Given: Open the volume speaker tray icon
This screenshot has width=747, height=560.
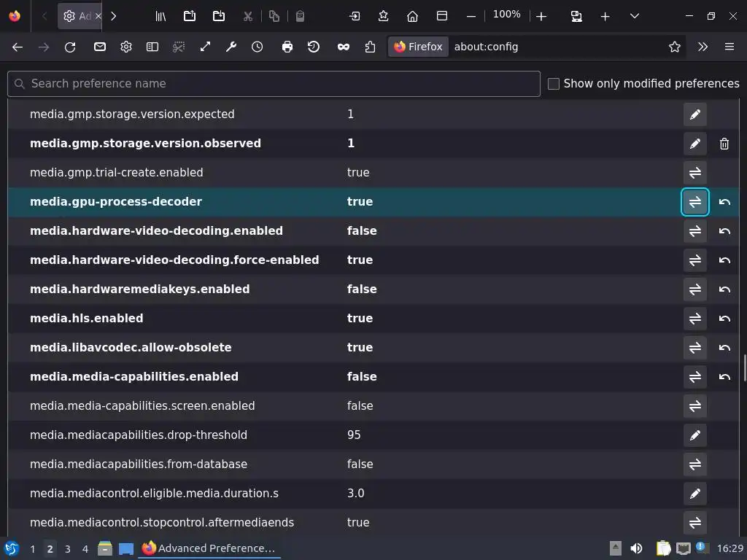Looking at the screenshot, I should click(636, 548).
